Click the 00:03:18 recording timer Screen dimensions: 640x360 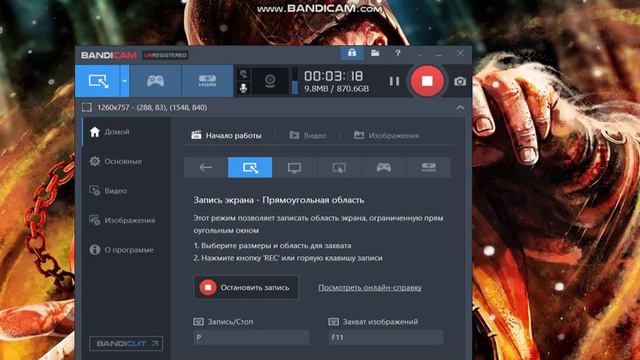point(333,76)
